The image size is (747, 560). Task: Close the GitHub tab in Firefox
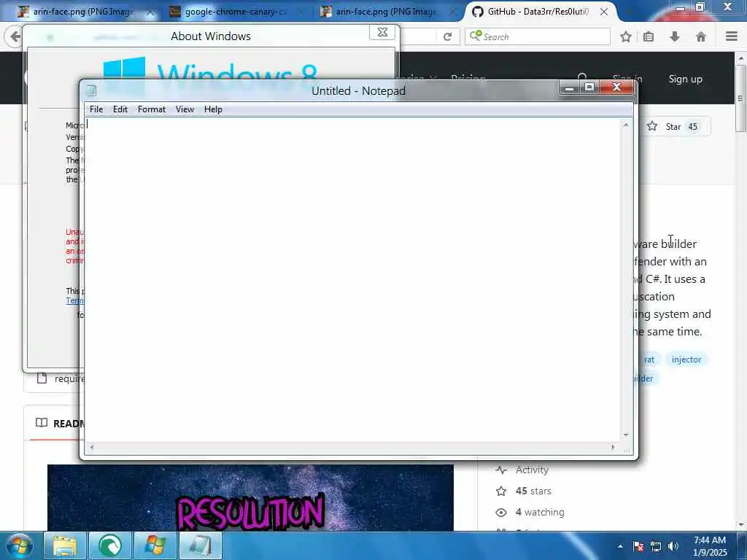pyautogui.click(x=604, y=12)
